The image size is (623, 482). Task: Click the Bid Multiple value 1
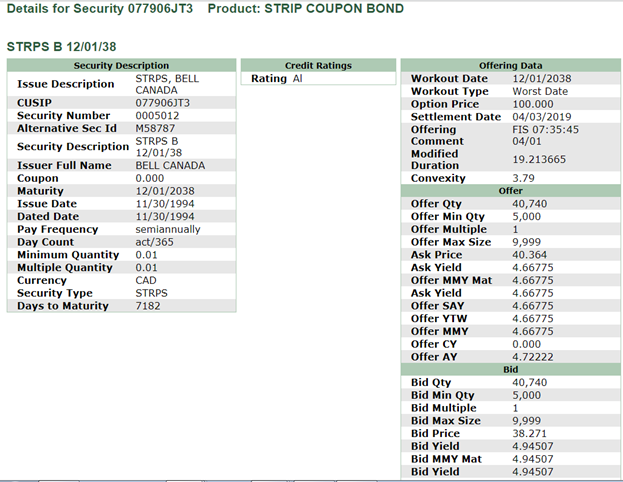515,408
